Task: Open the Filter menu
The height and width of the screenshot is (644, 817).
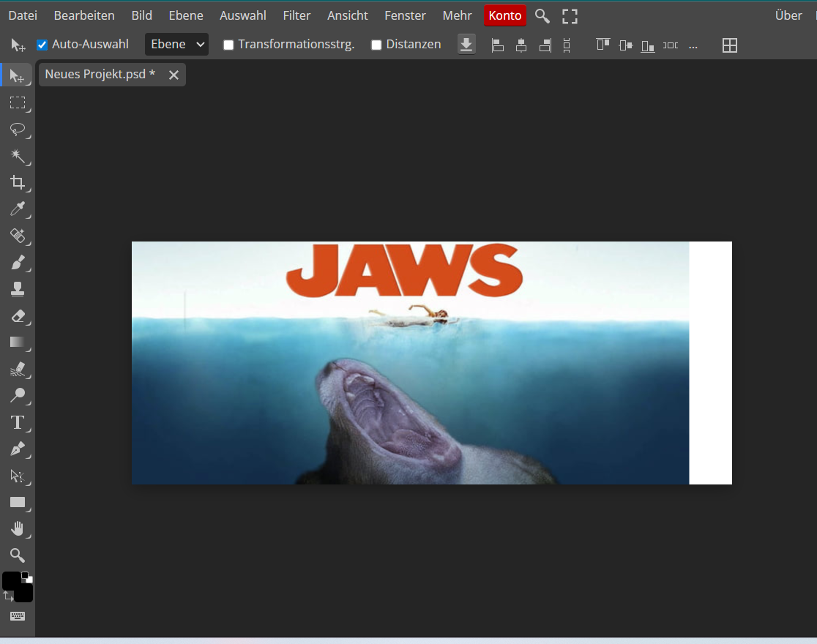Action: click(296, 15)
